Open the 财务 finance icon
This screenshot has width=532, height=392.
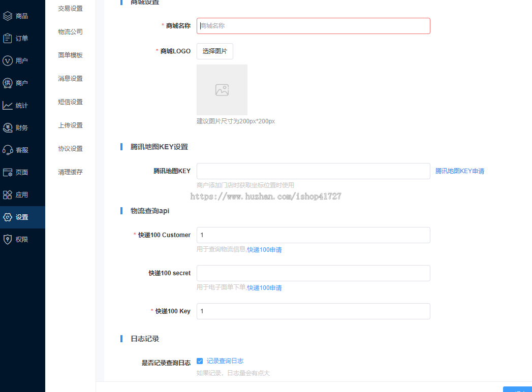8,128
